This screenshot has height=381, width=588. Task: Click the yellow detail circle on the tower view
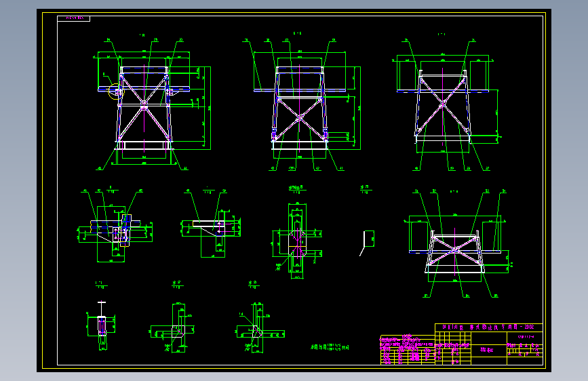(x=116, y=92)
